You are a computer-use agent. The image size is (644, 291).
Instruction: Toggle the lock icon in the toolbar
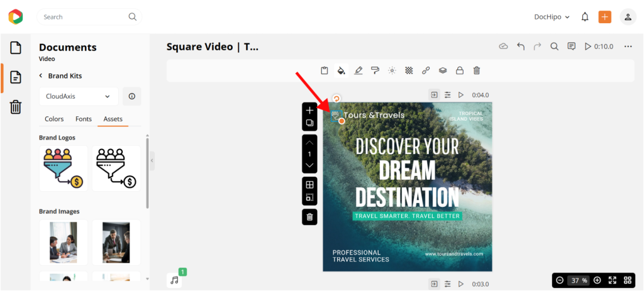[x=460, y=70]
